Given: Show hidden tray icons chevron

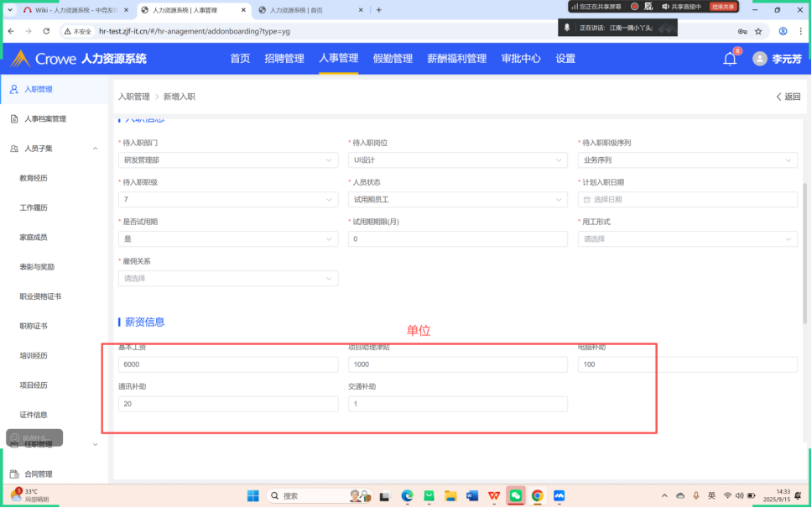Looking at the screenshot, I should (x=664, y=495).
